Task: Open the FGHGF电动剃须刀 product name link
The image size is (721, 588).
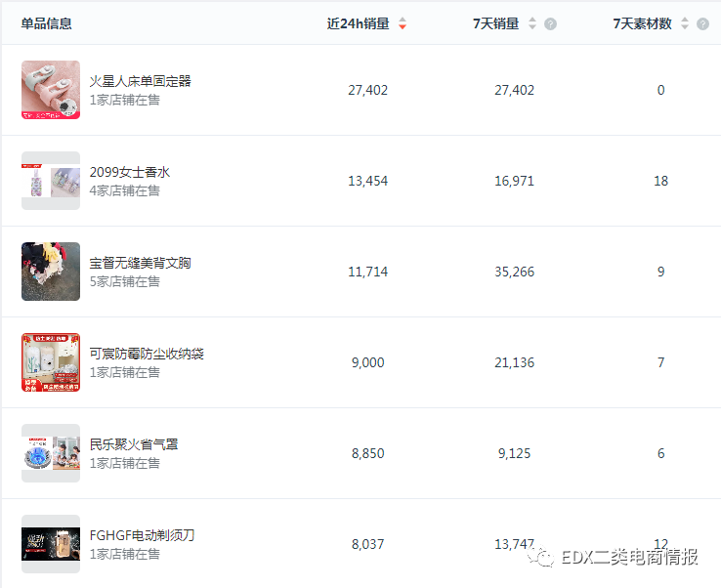Action: tap(143, 535)
